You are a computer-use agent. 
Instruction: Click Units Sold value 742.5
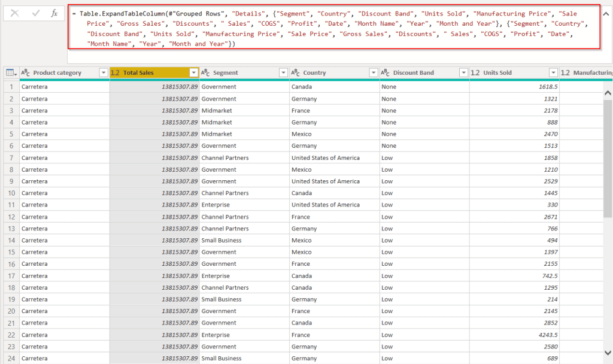(514, 275)
